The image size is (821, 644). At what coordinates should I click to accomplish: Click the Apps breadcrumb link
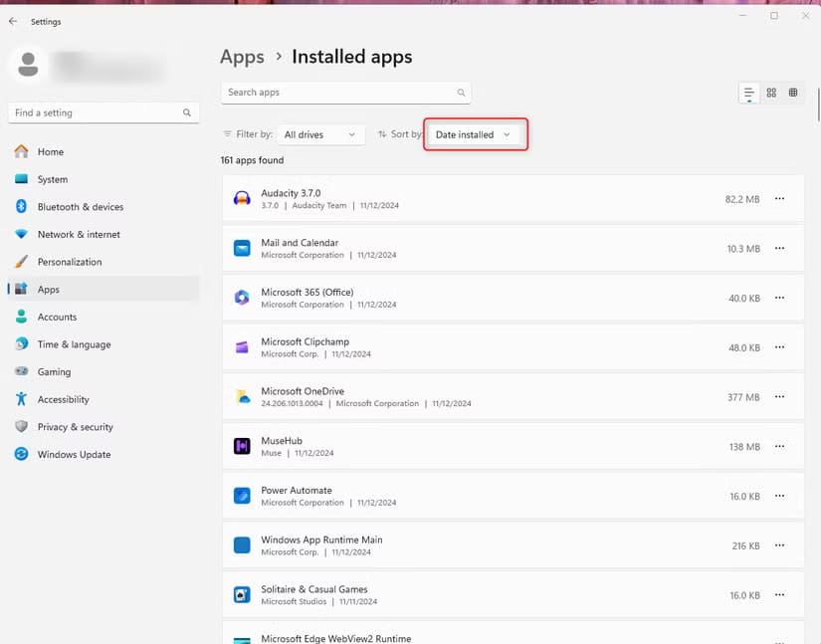[x=242, y=57]
